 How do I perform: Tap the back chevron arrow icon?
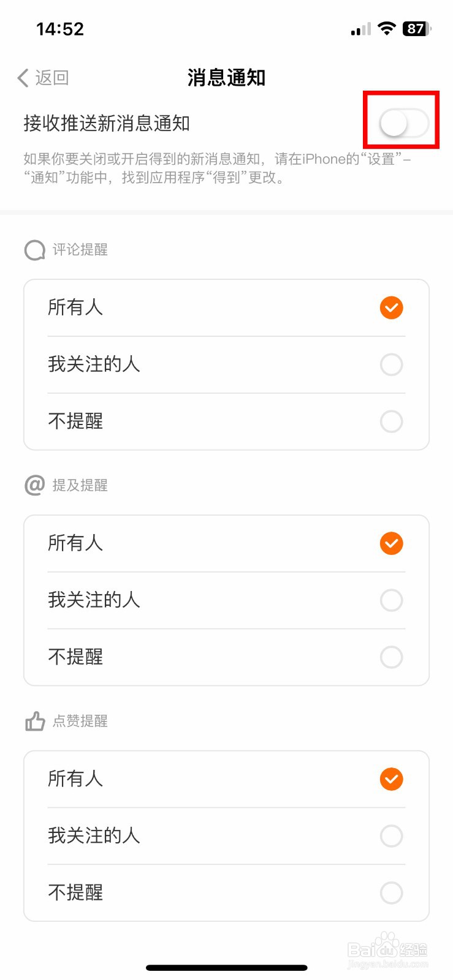pyautogui.click(x=23, y=78)
